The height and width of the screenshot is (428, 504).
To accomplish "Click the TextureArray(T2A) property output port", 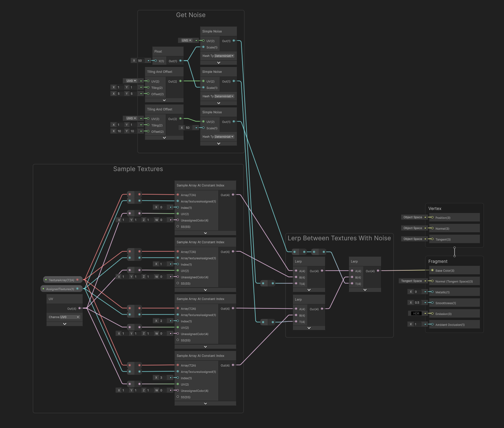I will pyautogui.click(x=77, y=280).
